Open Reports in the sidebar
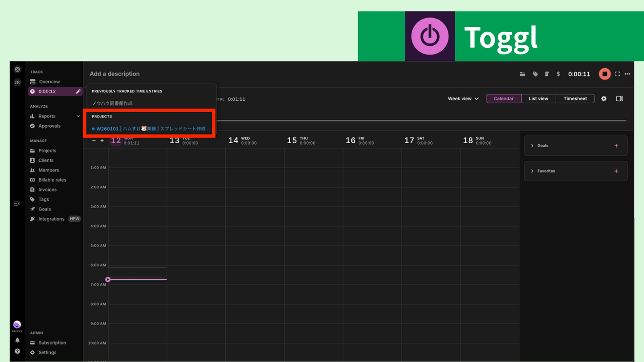The image size is (644, 362). coord(47,116)
